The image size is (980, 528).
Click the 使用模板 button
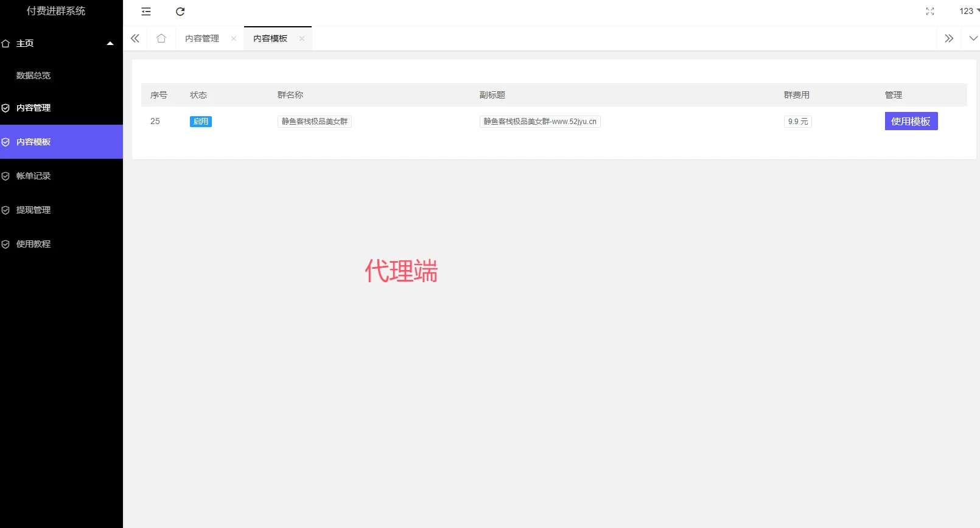coord(911,121)
